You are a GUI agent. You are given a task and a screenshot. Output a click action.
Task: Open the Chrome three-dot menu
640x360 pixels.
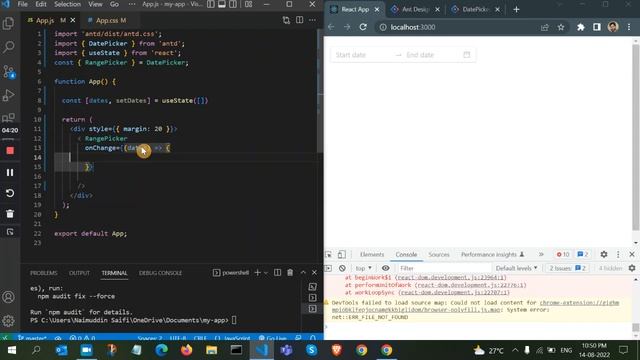click(x=629, y=27)
